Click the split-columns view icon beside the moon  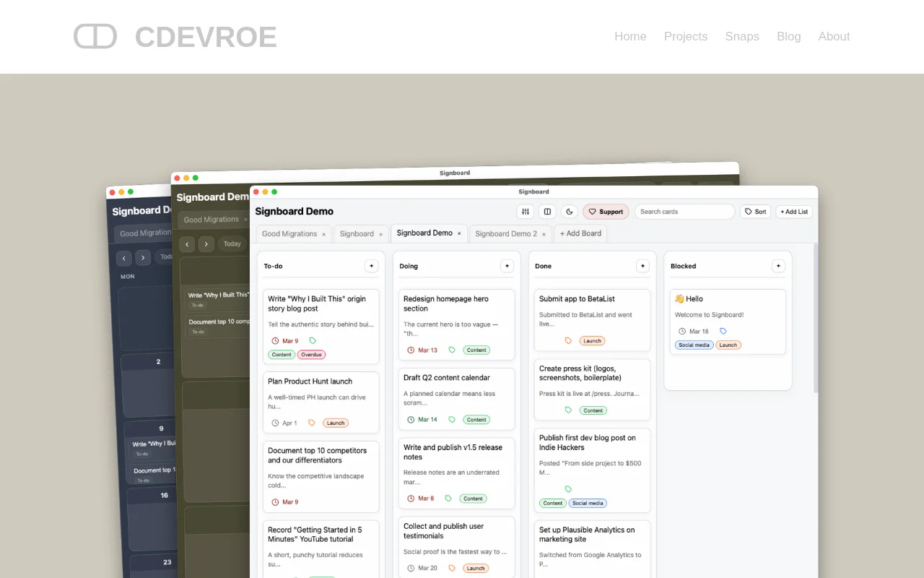[x=547, y=212]
